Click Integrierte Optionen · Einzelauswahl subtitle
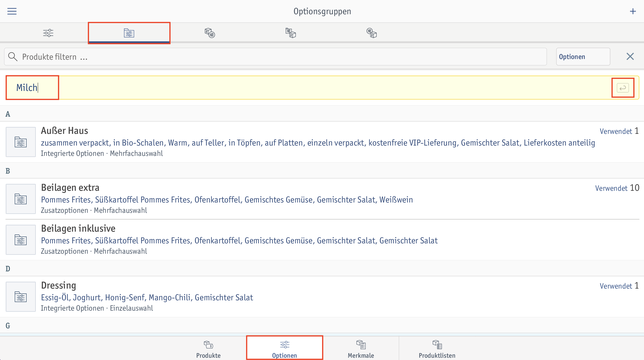This screenshot has width=644, height=360. click(x=97, y=308)
